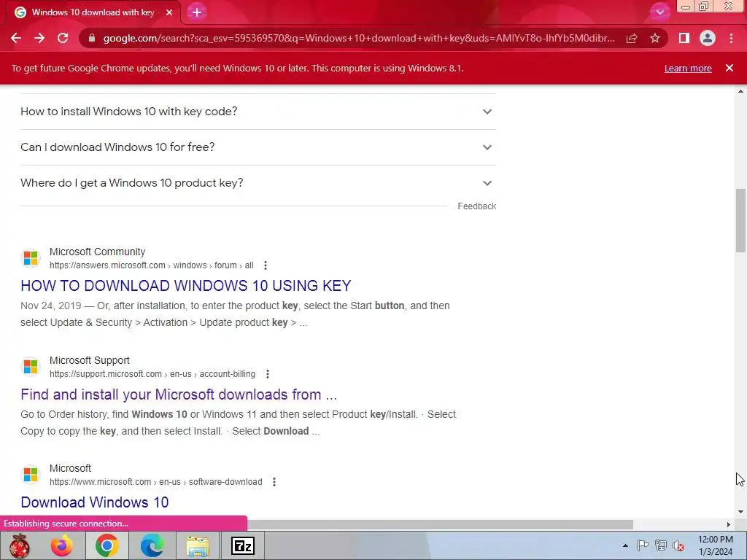This screenshot has height=560, width=747.
Task: Open Find and install your Microsoft downloads result
Action: pos(179,394)
